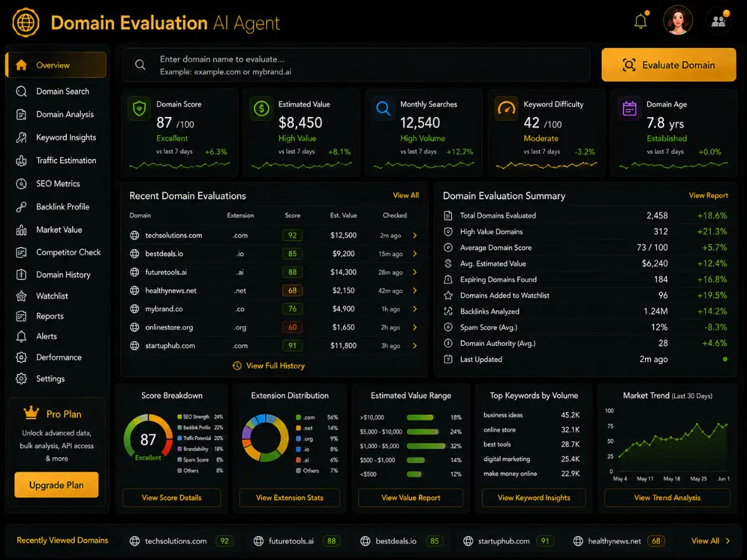
Task: Click View All in Recent Domain Evaluations
Action: [406, 195]
